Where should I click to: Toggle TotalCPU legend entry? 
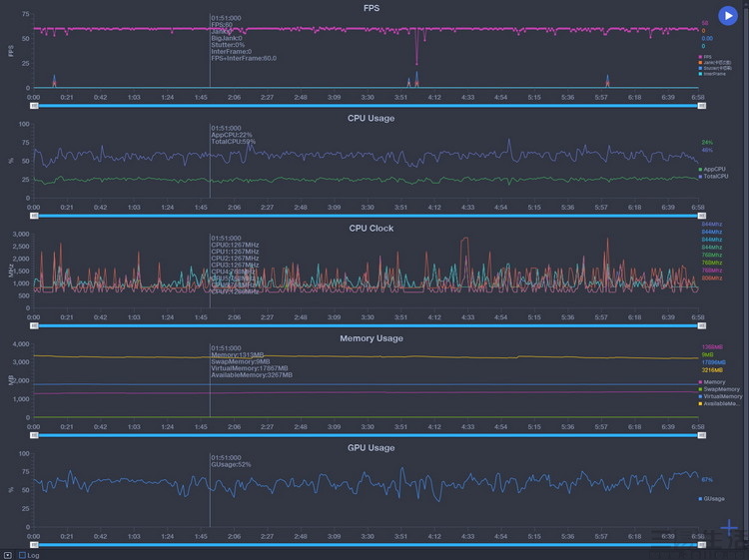[x=713, y=176]
